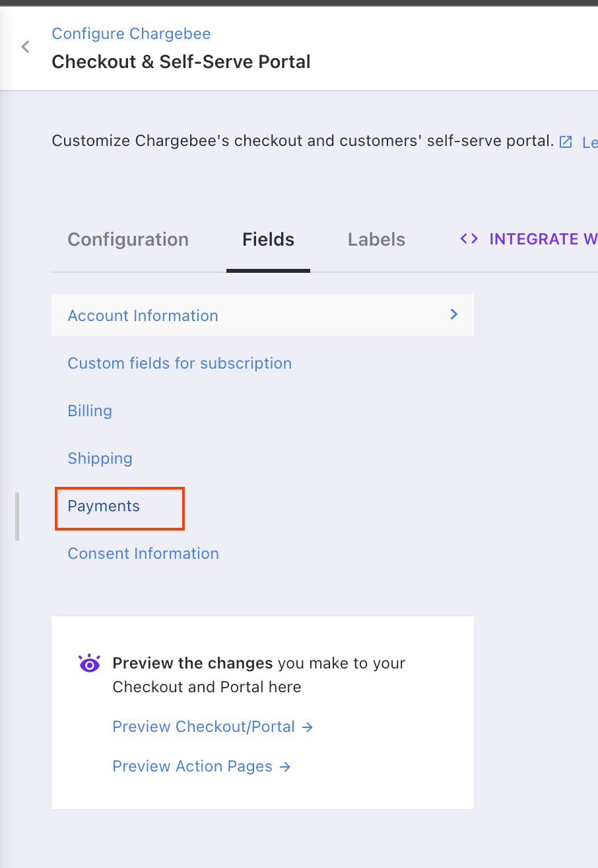The image size is (598, 868).
Task: Click the back arrow chevron icon
Action: pos(26,47)
